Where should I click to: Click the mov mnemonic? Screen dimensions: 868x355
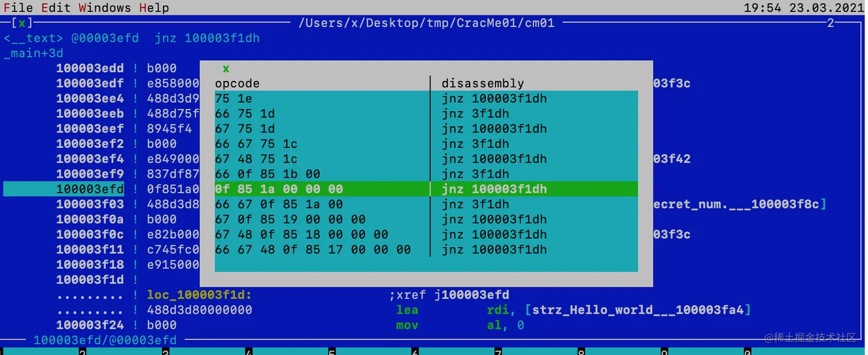click(407, 325)
